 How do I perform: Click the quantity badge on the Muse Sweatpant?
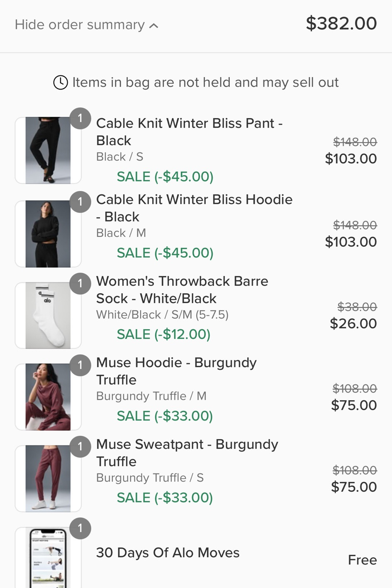(80, 447)
